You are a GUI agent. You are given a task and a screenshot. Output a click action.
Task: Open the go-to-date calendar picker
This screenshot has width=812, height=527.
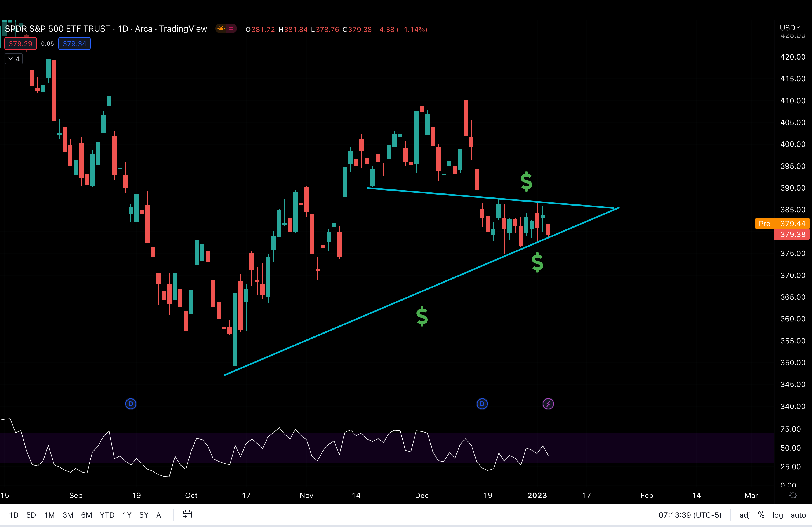187,515
